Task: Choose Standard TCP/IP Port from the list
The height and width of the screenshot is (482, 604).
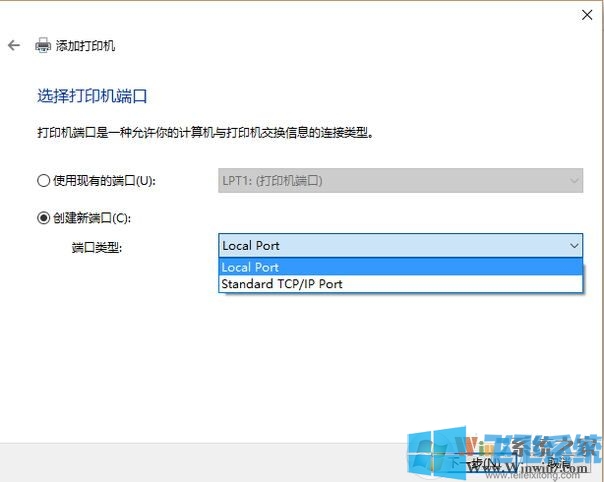Action: [400, 284]
